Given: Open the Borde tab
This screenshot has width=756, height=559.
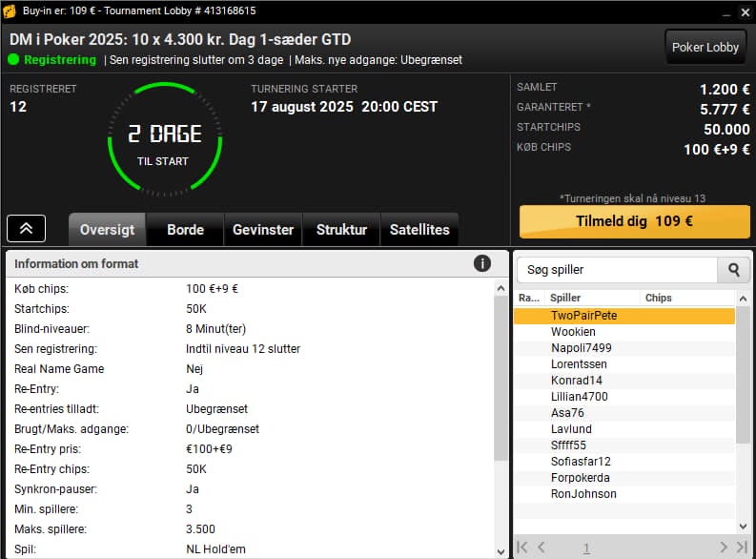Looking at the screenshot, I should click(x=185, y=230).
